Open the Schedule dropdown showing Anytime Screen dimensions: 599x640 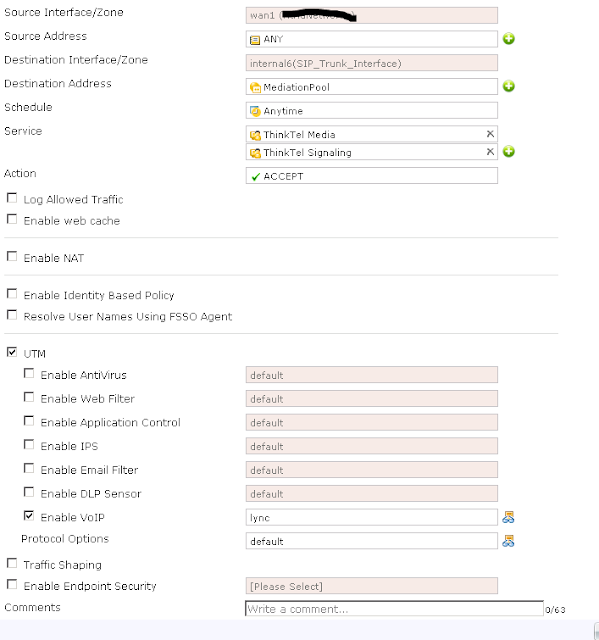coord(372,111)
